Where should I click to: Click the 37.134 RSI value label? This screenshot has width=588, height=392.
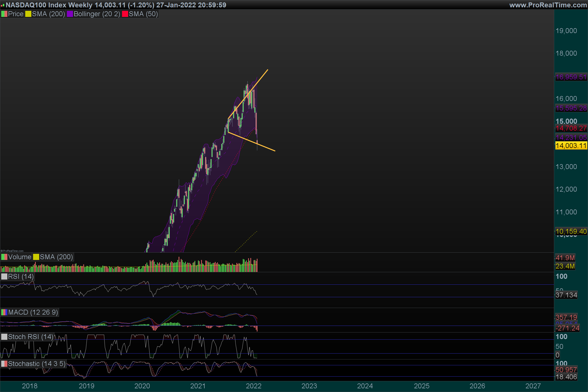566,295
